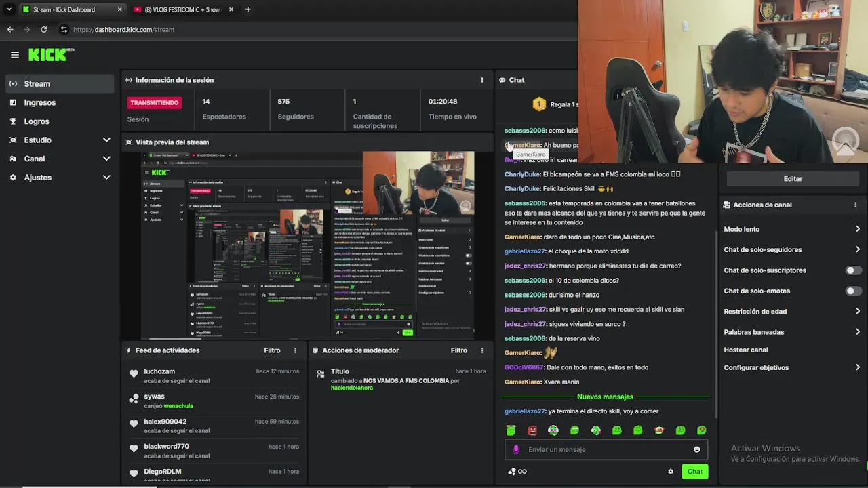868x488 pixels.
Task: Open Modo lento options chevron
Action: pos(857,229)
